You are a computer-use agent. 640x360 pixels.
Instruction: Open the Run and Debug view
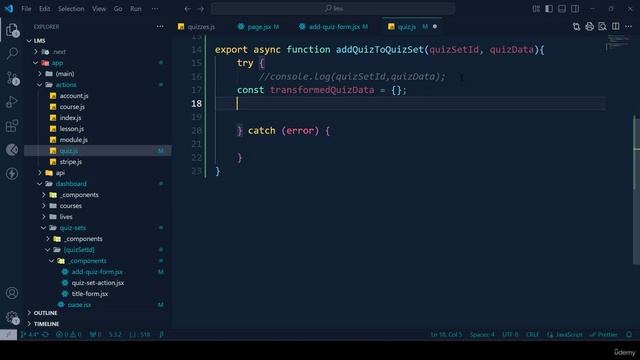click(12, 102)
